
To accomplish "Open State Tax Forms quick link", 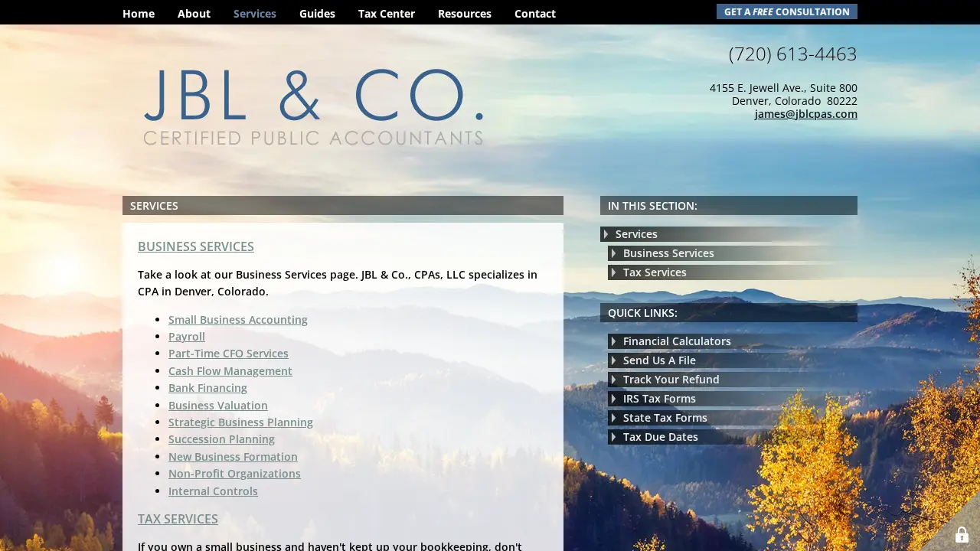I will pos(665,418).
